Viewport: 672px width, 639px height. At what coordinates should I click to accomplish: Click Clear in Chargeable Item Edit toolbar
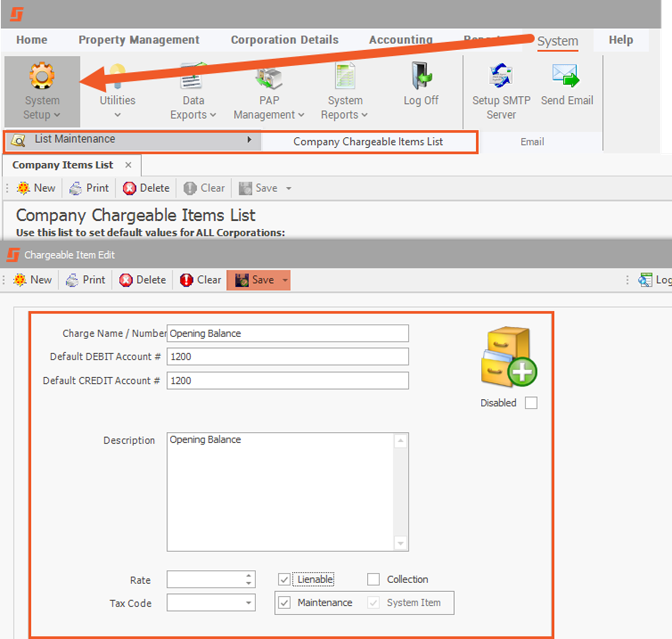[201, 280]
